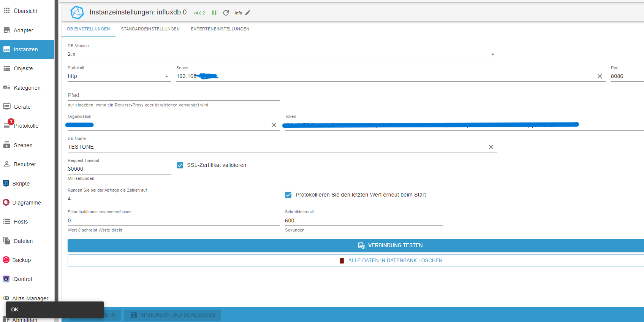Image resolution: width=644 pixels, height=322 pixels.
Task: Switch to Standardeinstellungen tab
Action: pos(150,29)
